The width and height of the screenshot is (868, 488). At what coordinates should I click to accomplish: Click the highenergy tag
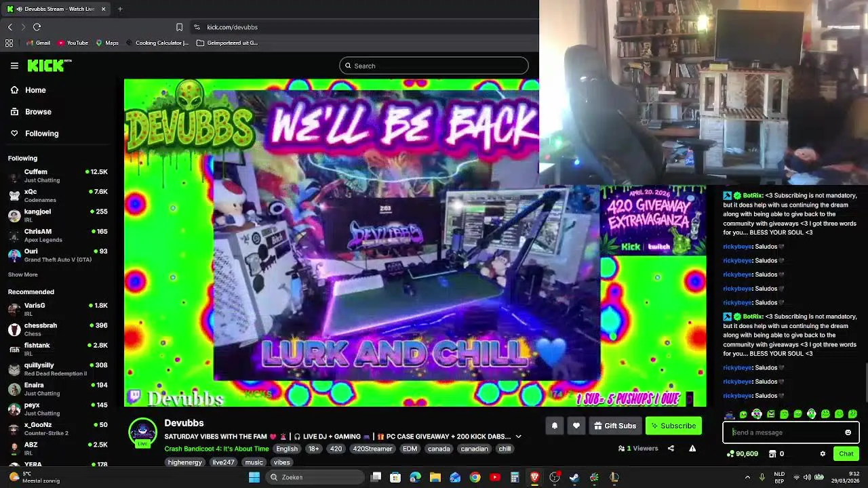pyautogui.click(x=185, y=462)
